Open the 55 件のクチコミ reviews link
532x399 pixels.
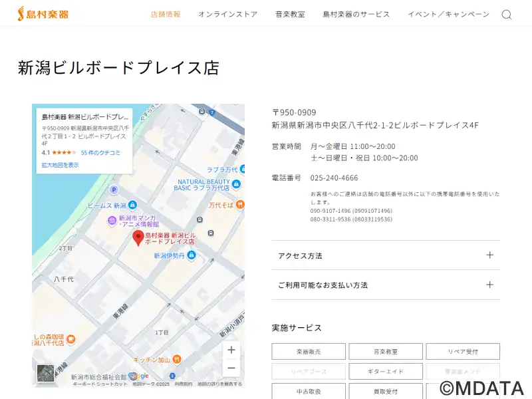100,153
